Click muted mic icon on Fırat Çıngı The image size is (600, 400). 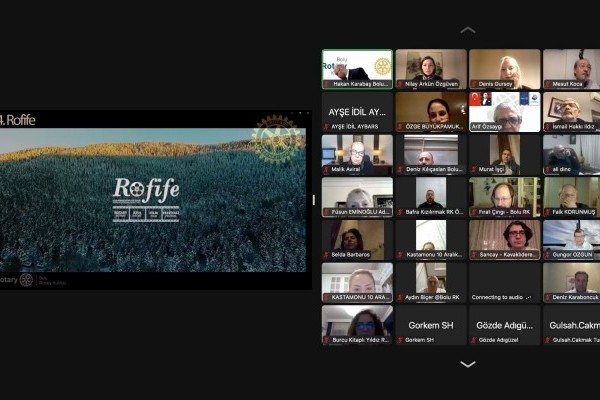point(474,212)
